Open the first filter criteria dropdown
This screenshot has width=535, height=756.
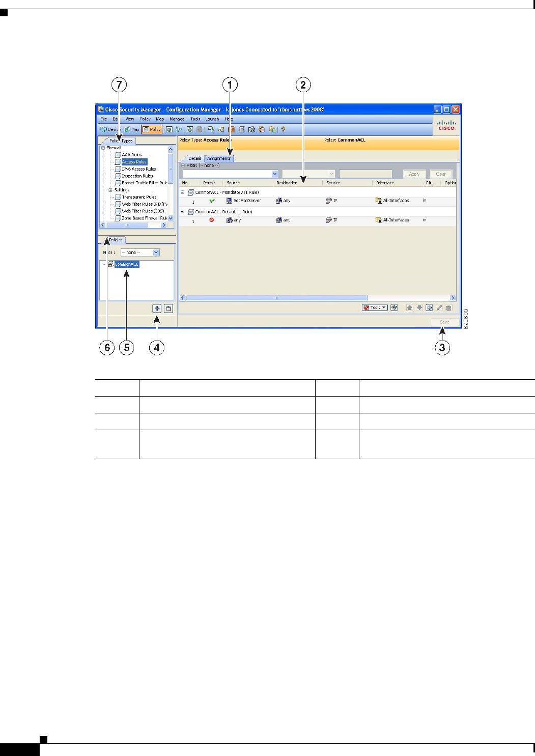(275, 174)
